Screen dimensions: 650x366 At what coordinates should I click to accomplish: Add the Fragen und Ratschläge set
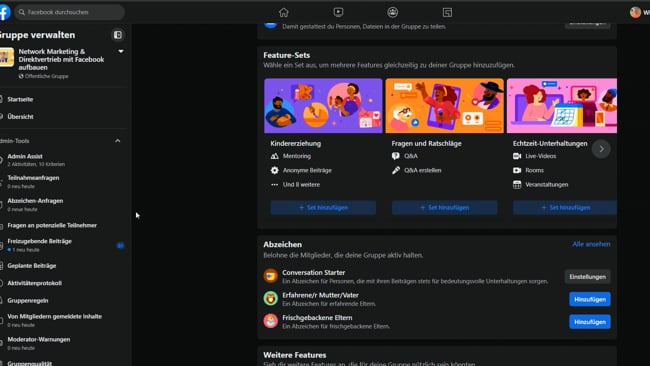[444, 207]
